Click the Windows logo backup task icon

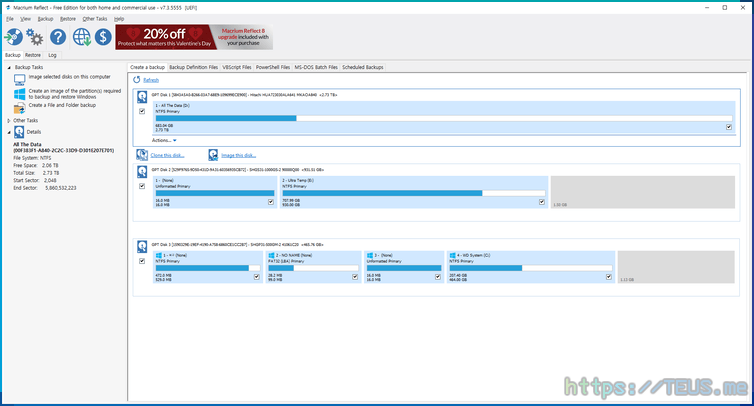tap(20, 94)
